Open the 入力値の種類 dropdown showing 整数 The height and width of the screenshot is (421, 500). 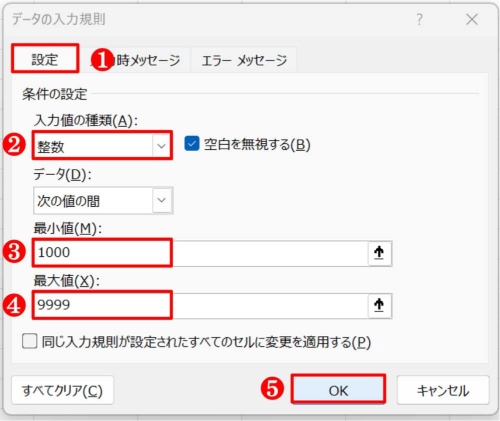click(103, 145)
